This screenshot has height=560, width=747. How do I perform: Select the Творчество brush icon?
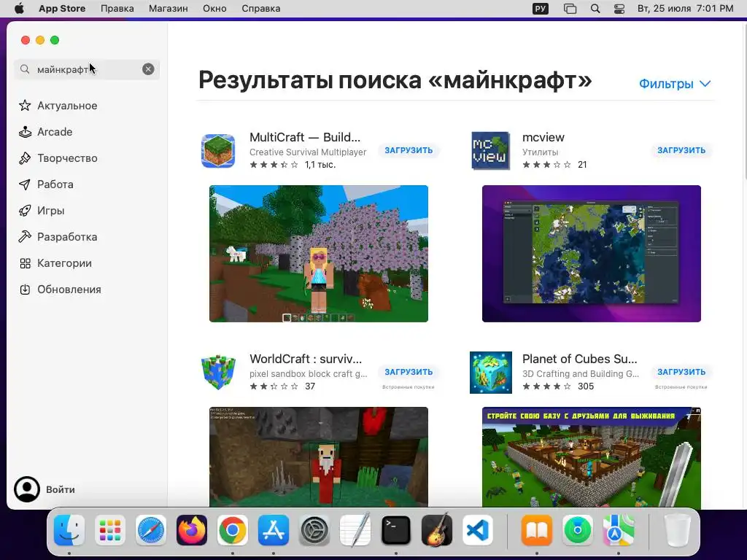(25, 158)
